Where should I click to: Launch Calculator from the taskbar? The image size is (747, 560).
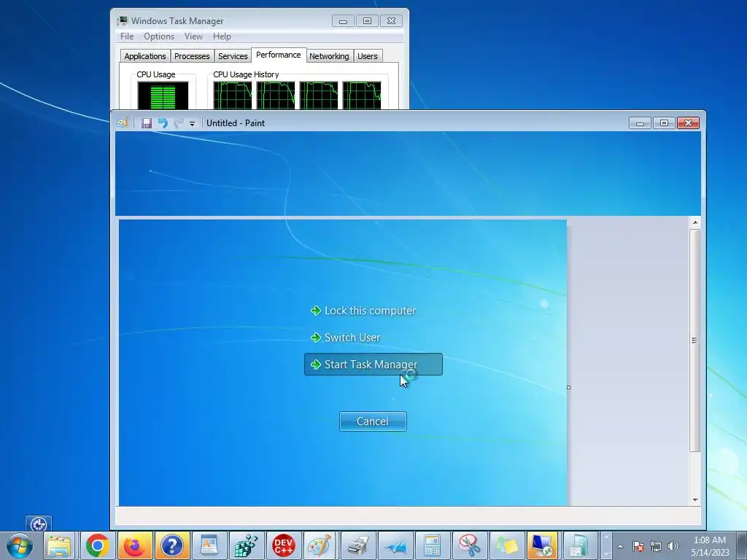pos(432,545)
